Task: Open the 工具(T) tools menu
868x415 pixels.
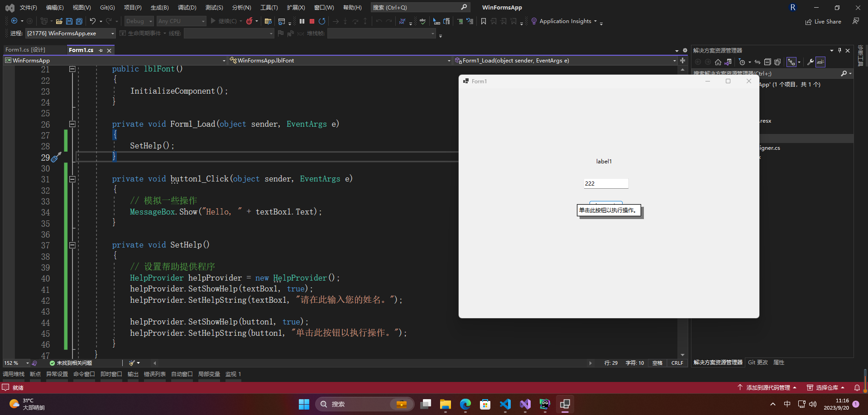Action: click(269, 8)
